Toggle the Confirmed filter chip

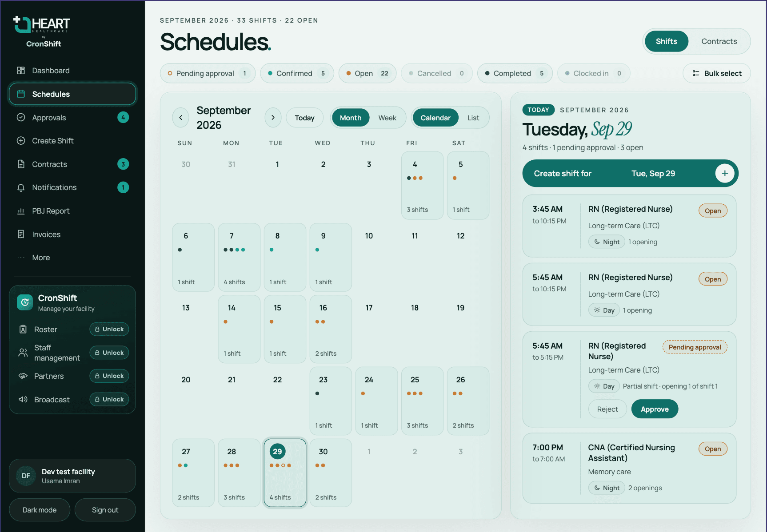click(297, 73)
